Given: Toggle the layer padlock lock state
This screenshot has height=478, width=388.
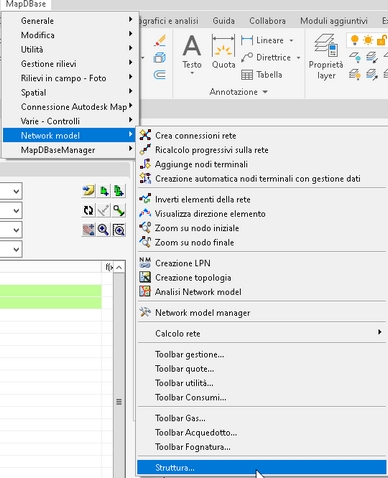Looking at the screenshot, I should click(x=382, y=40).
